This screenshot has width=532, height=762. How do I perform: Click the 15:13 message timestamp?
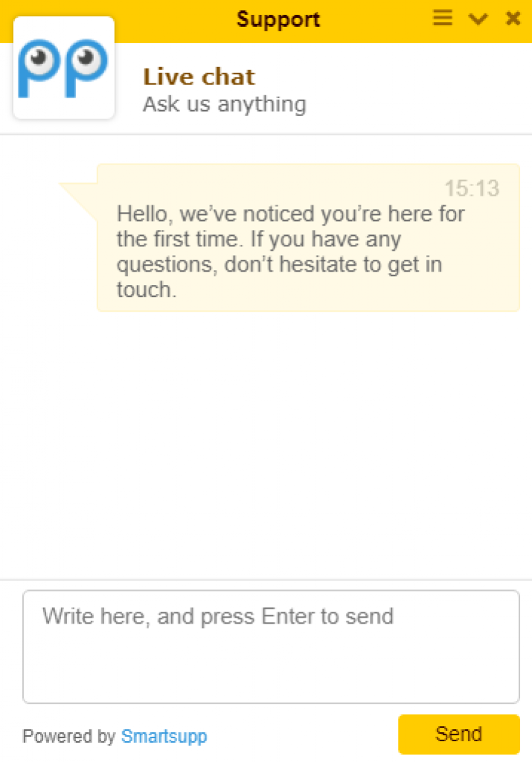coord(472,188)
